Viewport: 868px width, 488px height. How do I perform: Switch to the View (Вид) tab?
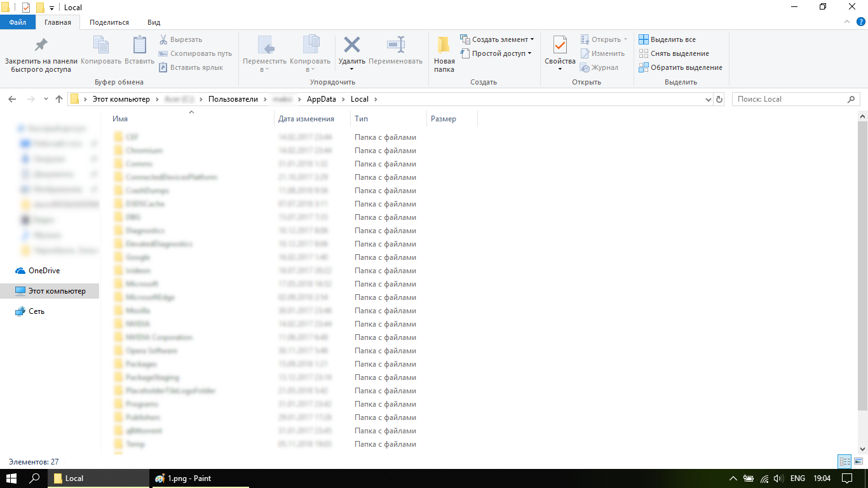coord(154,22)
